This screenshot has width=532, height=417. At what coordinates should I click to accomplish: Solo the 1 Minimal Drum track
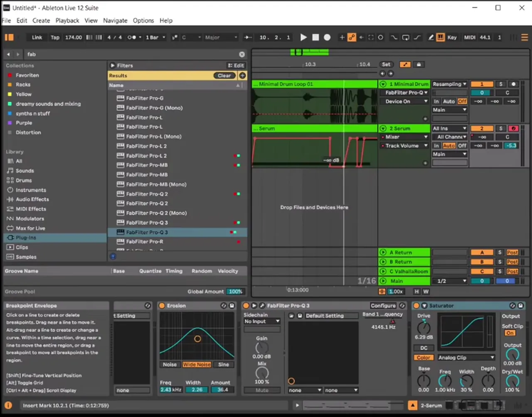tap(501, 84)
